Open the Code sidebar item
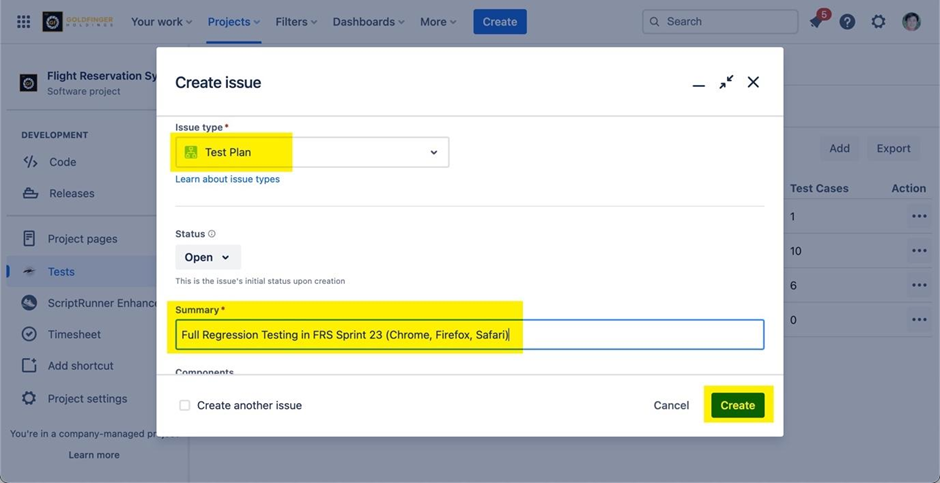Viewport: 940px width, 483px height. tap(62, 162)
